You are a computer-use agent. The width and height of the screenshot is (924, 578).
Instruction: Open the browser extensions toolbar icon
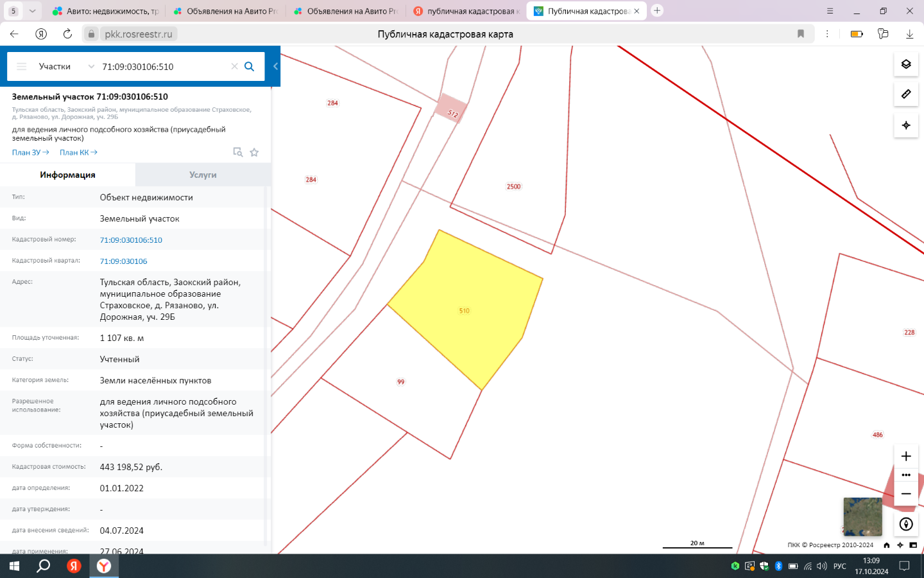click(883, 34)
